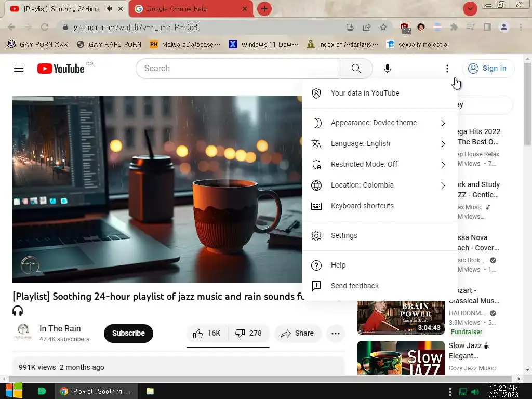
Task: Start voice search with the microphone icon
Action: tap(387, 69)
